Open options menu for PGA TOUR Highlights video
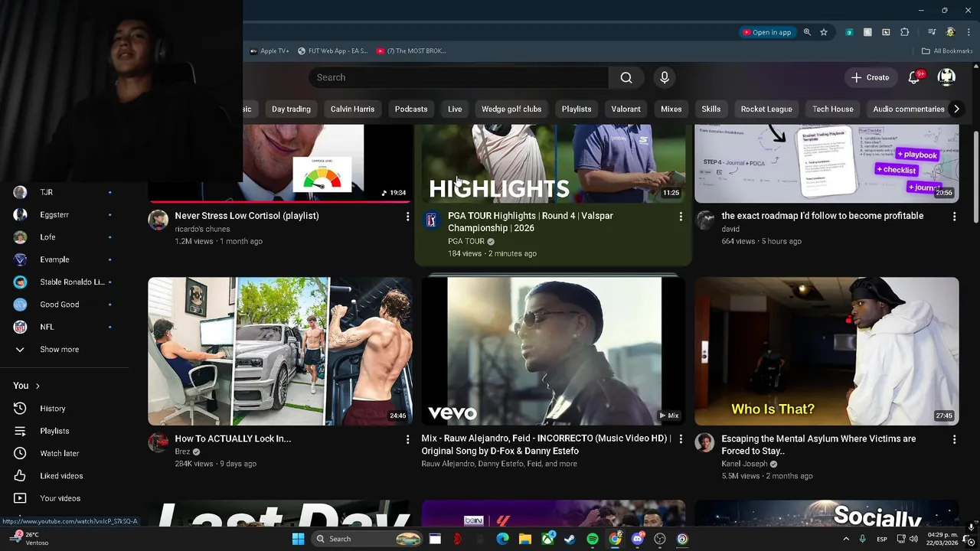Screen dimensions: 980x551 [681, 217]
